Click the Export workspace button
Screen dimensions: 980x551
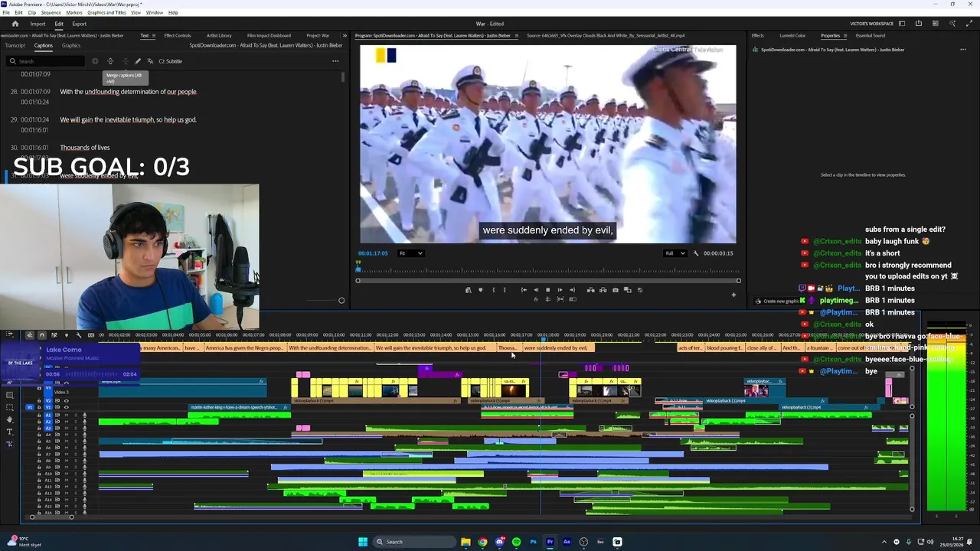click(x=79, y=24)
